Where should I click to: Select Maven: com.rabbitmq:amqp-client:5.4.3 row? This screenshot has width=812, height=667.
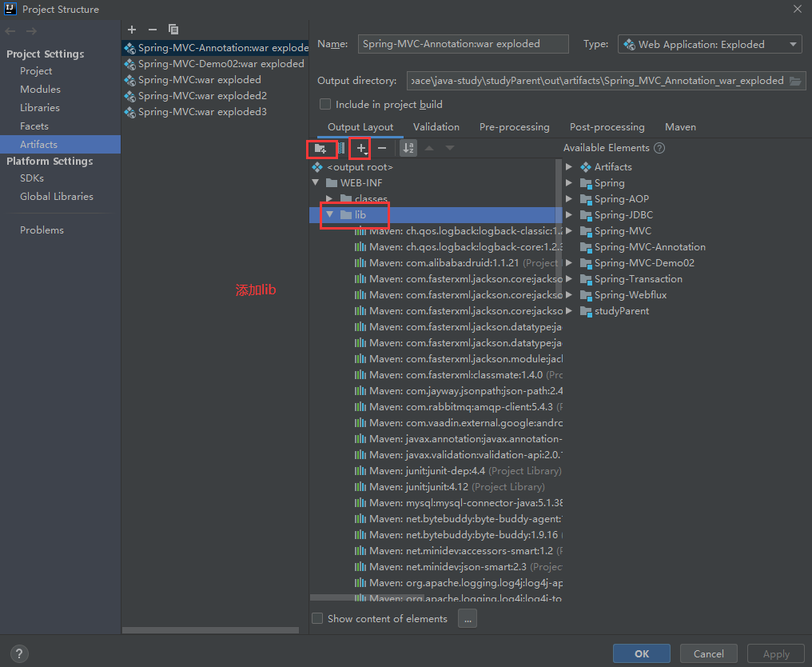tap(436, 407)
